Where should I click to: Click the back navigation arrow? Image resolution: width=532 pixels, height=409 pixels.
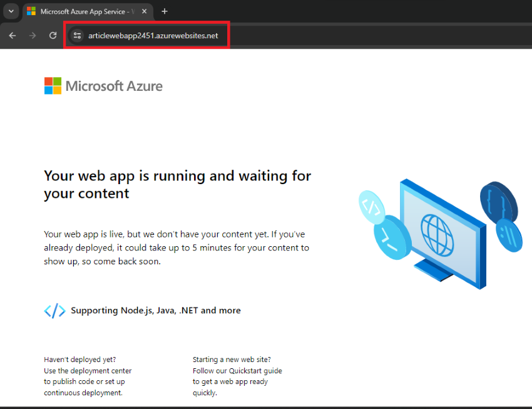click(x=12, y=35)
